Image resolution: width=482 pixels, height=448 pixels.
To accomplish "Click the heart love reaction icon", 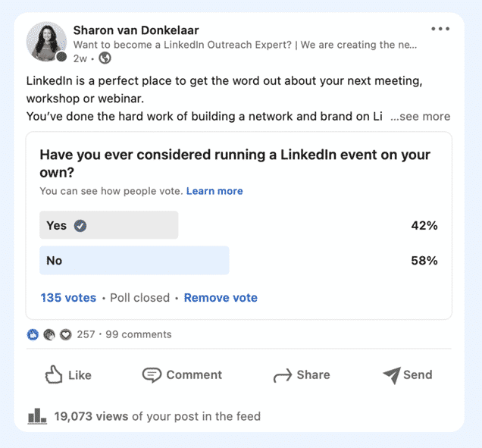I will pos(65,334).
